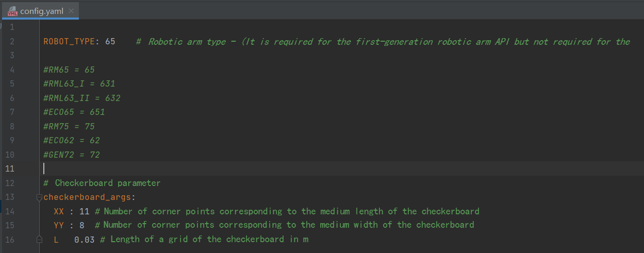Click line number 14 in the gutter
This screenshot has height=253, width=644.
11,211
